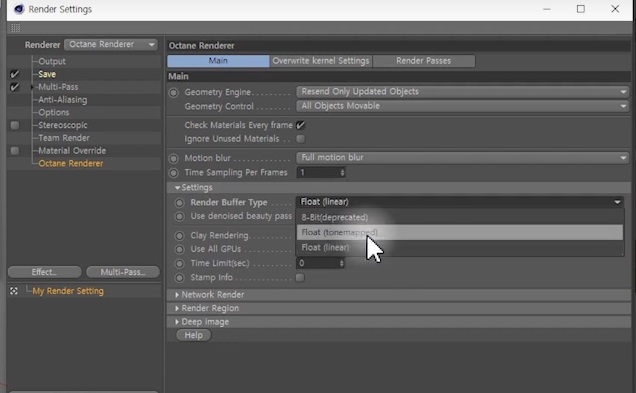Screen dimensions: 636x393
Task: Click the Stamp Info keyframe circle
Action: click(x=179, y=278)
